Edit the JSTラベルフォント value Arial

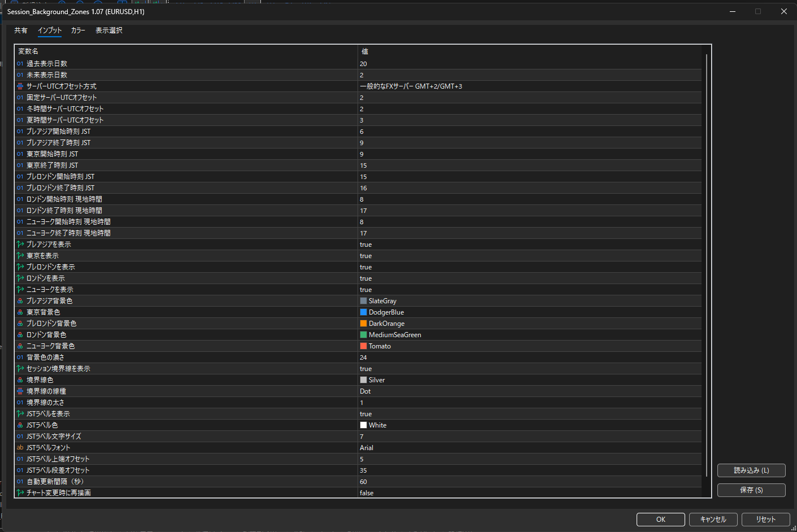click(x=529, y=448)
